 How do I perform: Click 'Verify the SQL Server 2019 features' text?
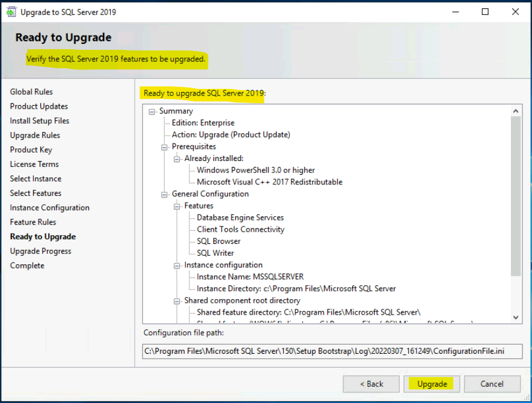click(x=116, y=59)
